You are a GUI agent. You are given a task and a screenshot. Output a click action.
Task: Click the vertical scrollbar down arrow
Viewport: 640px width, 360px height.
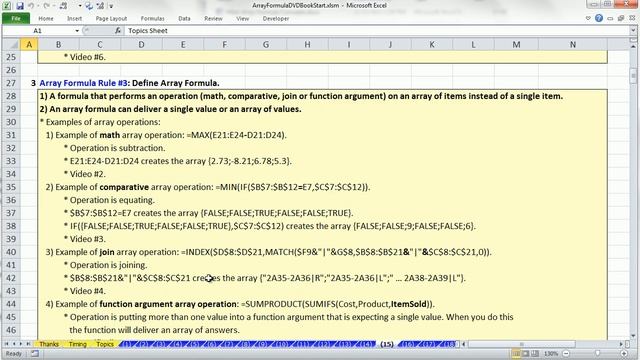tap(633, 336)
